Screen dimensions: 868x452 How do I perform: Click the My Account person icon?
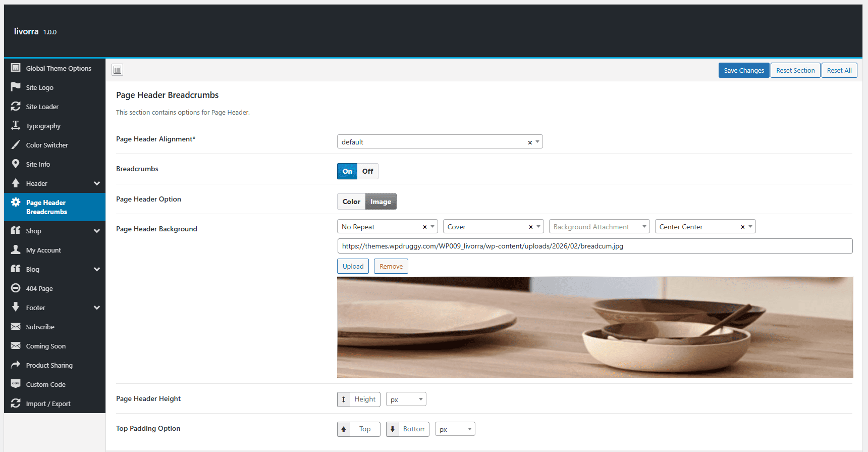pos(16,249)
